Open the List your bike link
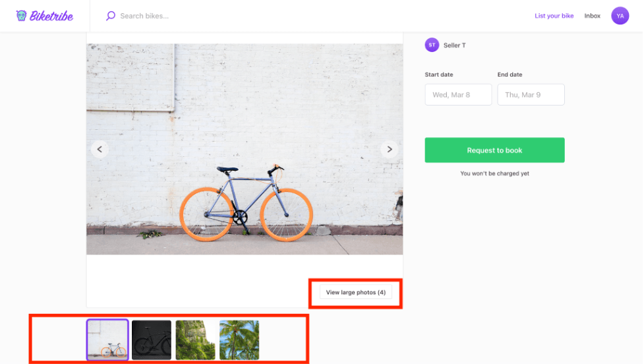Image resolution: width=644 pixels, height=364 pixels. (554, 16)
